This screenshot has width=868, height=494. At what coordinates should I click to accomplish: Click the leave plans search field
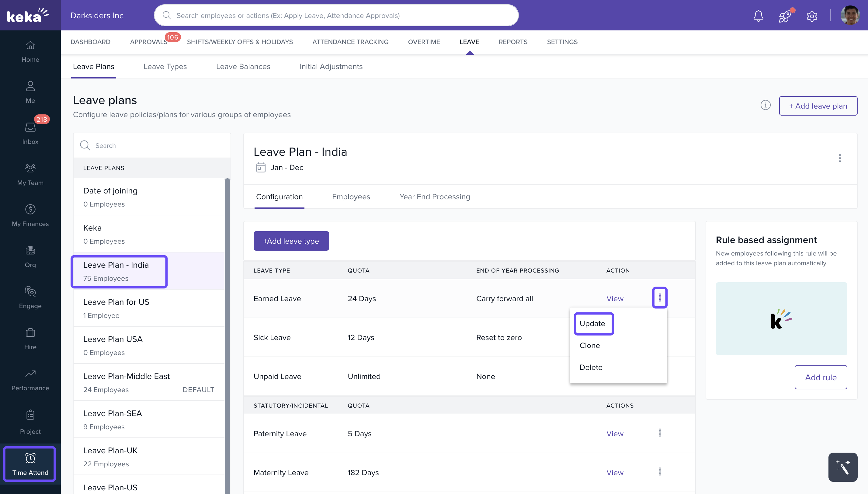click(x=156, y=145)
